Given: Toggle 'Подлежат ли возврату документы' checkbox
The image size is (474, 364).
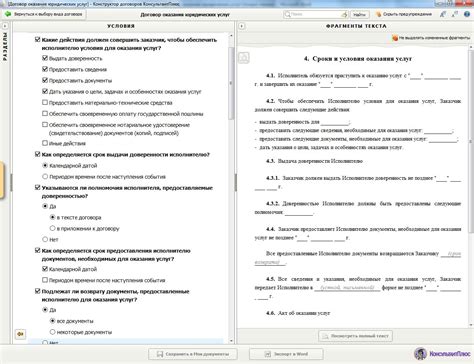Looking at the screenshot, I should tap(38, 291).
